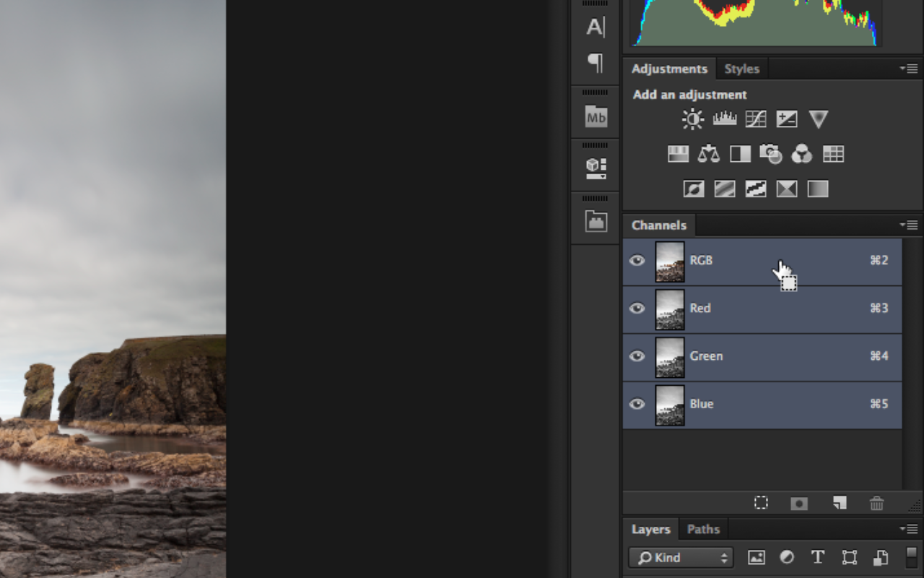The width and height of the screenshot is (924, 578).
Task: Toggle the type layers filter
Action: click(818, 557)
